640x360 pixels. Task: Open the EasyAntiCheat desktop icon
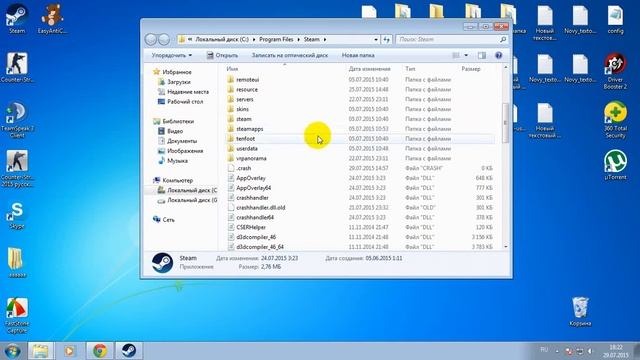point(52,18)
